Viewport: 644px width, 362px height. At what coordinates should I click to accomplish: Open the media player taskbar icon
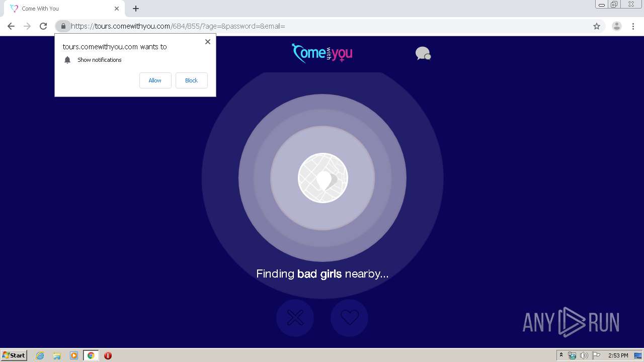[x=74, y=355]
